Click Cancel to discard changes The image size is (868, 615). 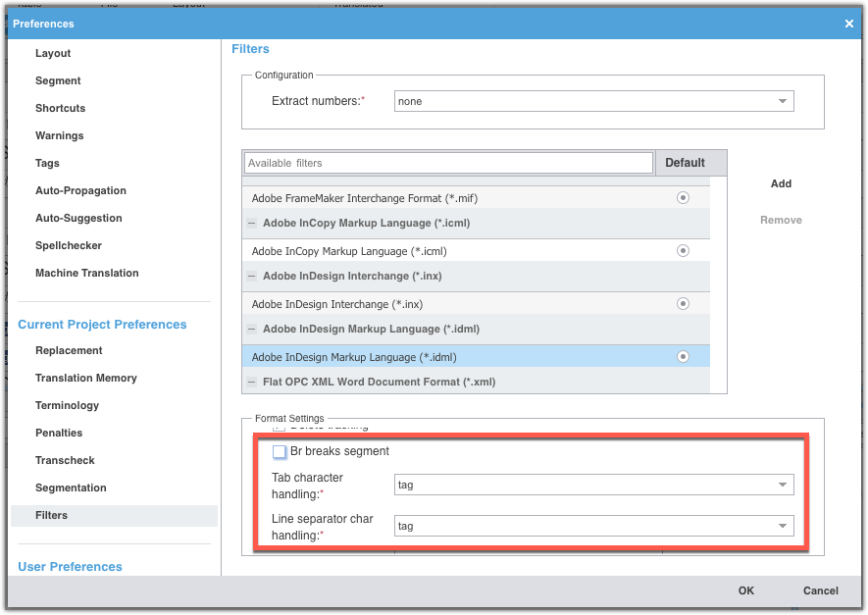pos(820,590)
